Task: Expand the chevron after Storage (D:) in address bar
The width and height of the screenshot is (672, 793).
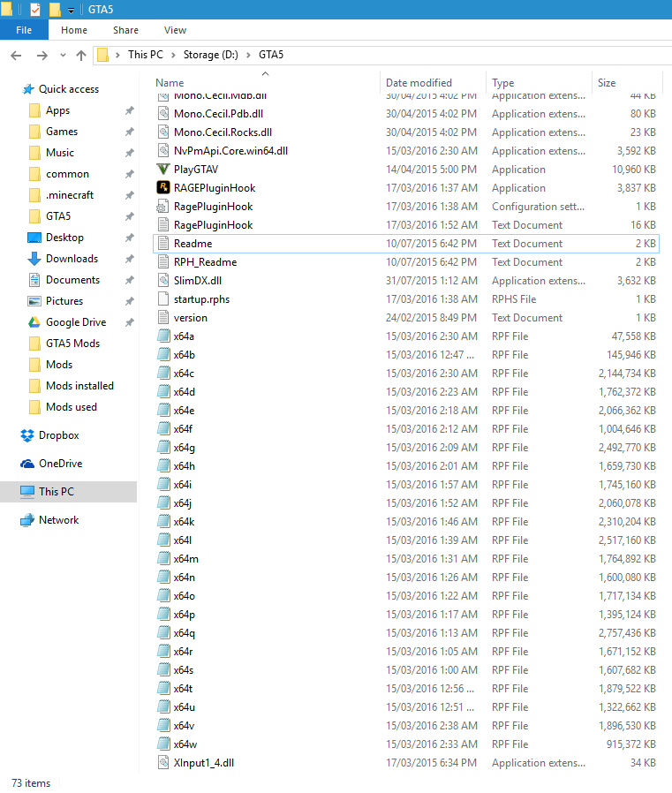Action: (248, 55)
